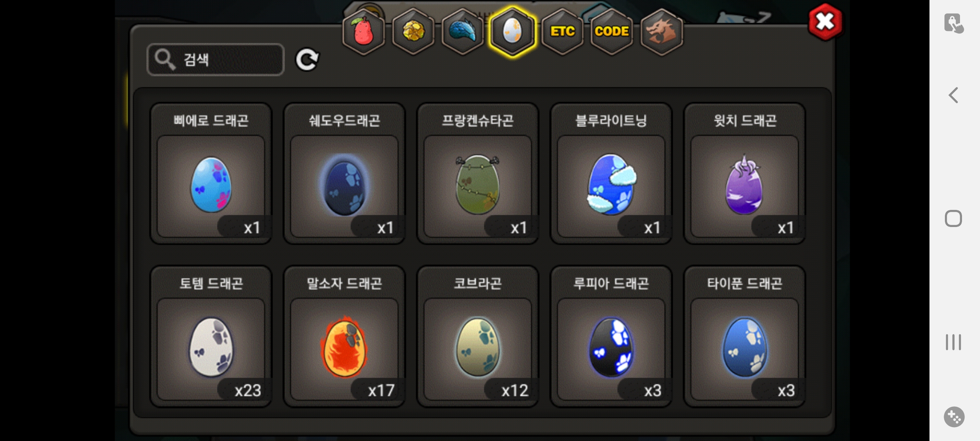The width and height of the screenshot is (980, 441).
Task: Switch to the CODE tab
Action: [612, 31]
